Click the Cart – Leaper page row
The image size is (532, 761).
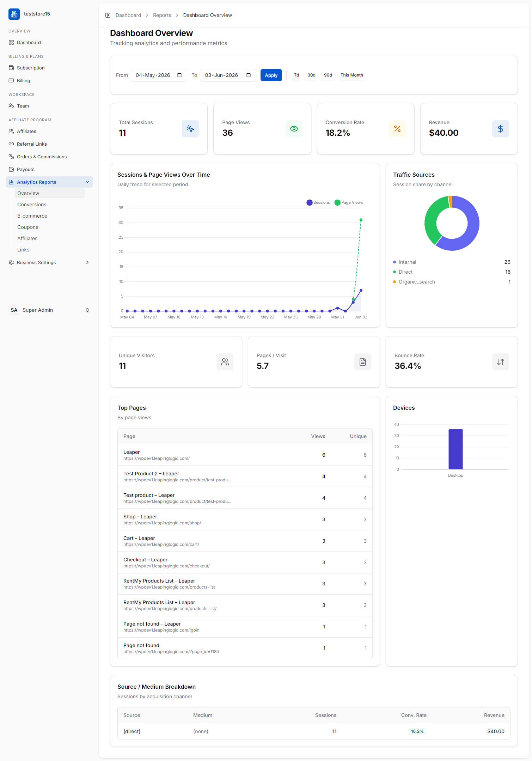[x=245, y=541]
